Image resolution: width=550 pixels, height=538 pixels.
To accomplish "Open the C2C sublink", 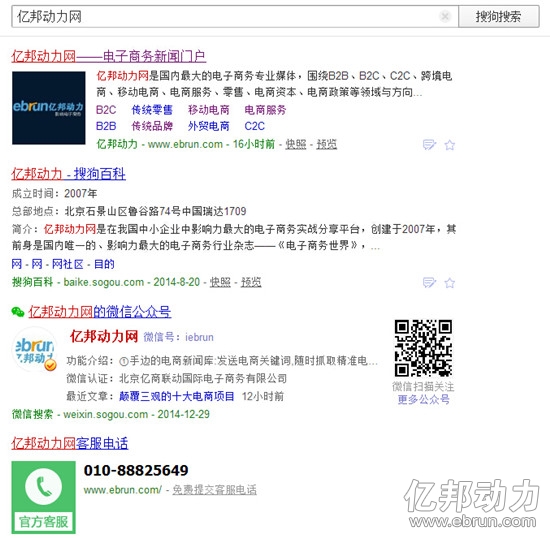I will pos(255,126).
